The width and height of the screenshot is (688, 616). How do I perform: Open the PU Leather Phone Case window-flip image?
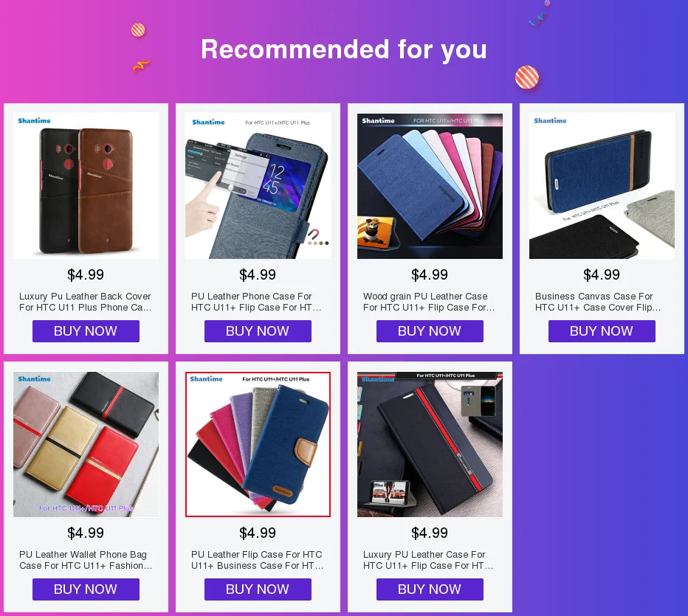pos(258,185)
